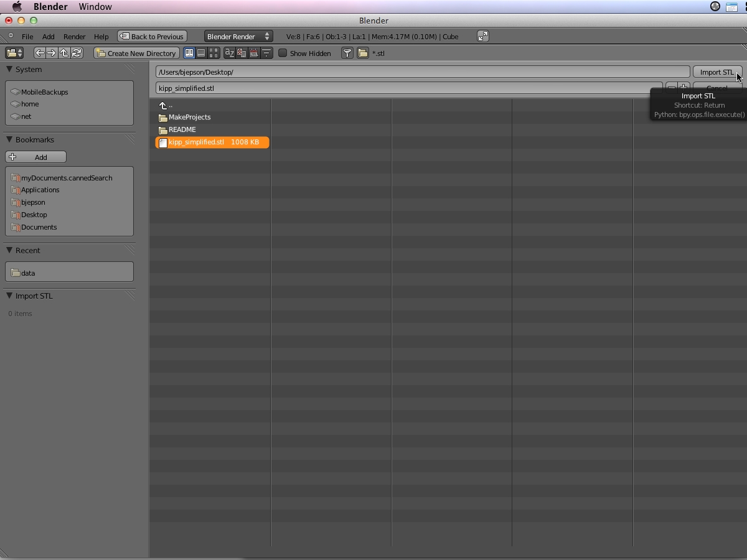The image size is (747, 560).
Task: Switch to thumbnail display mode
Action: (x=214, y=53)
